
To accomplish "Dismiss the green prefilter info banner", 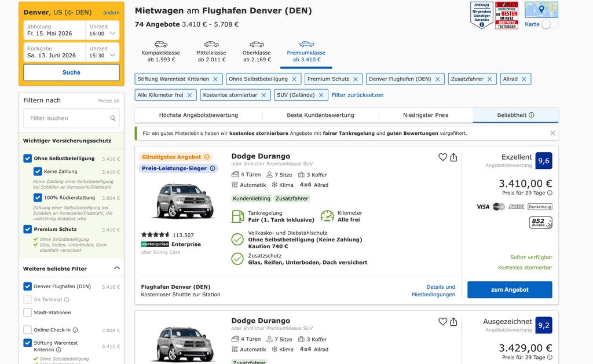I will click(552, 133).
